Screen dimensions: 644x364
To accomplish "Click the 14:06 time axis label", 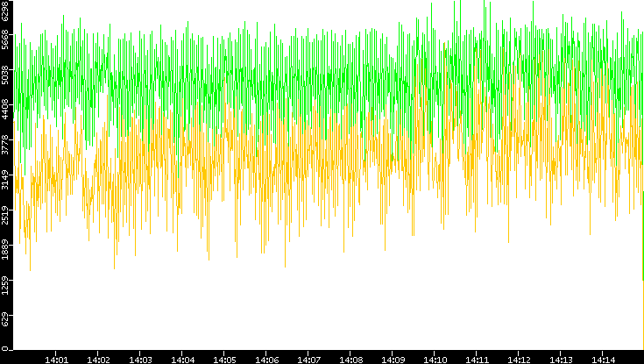I will pyautogui.click(x=266, y=360).
